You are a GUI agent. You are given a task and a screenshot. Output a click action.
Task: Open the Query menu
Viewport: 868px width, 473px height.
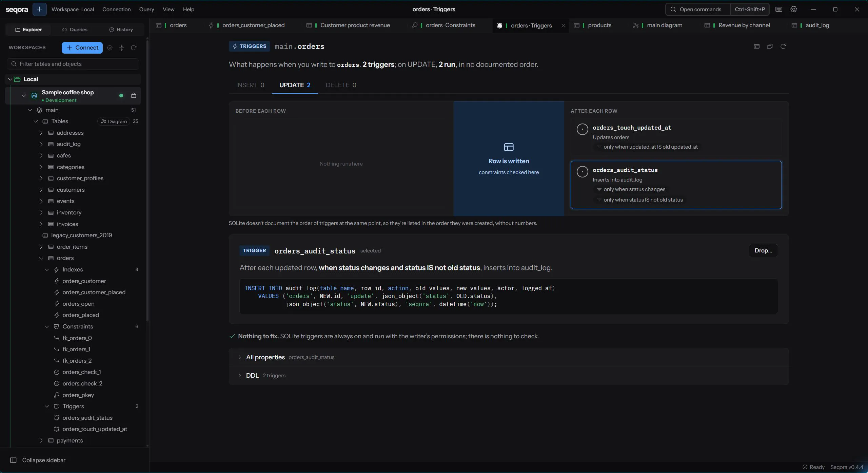146,9
